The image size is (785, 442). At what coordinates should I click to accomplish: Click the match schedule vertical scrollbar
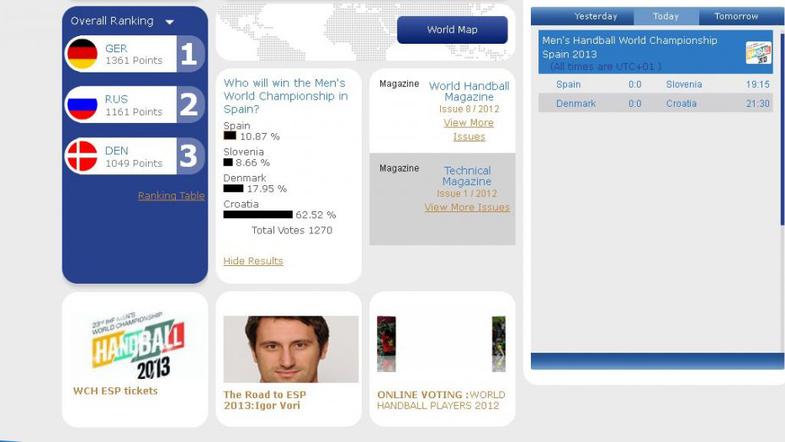click(782, 130)
